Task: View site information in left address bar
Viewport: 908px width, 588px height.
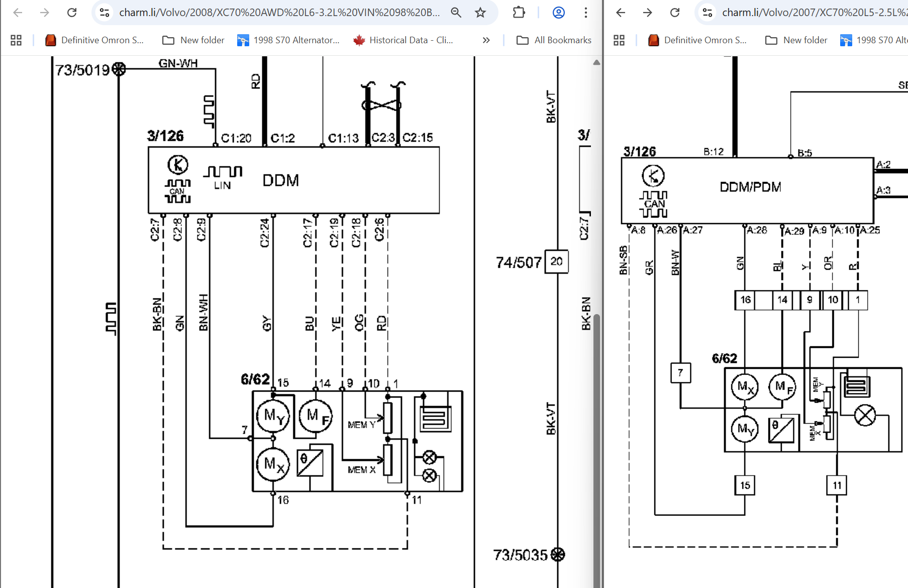Action: click(105, 13)
